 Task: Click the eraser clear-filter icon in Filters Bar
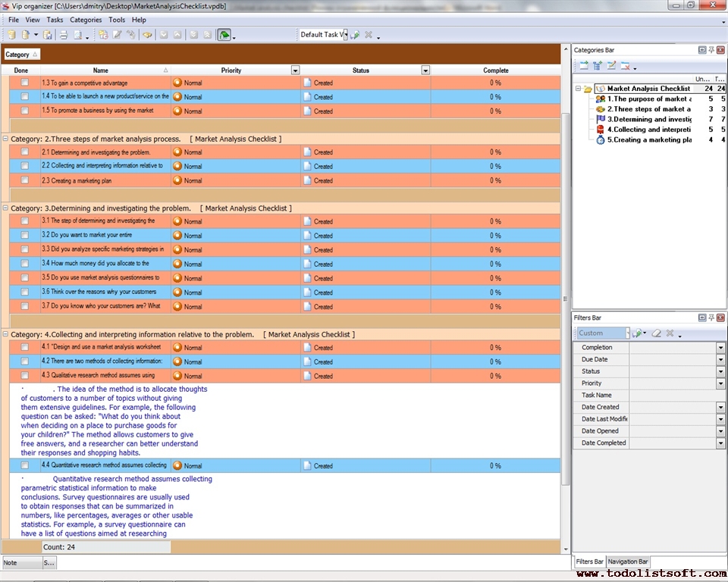(657, 333)
